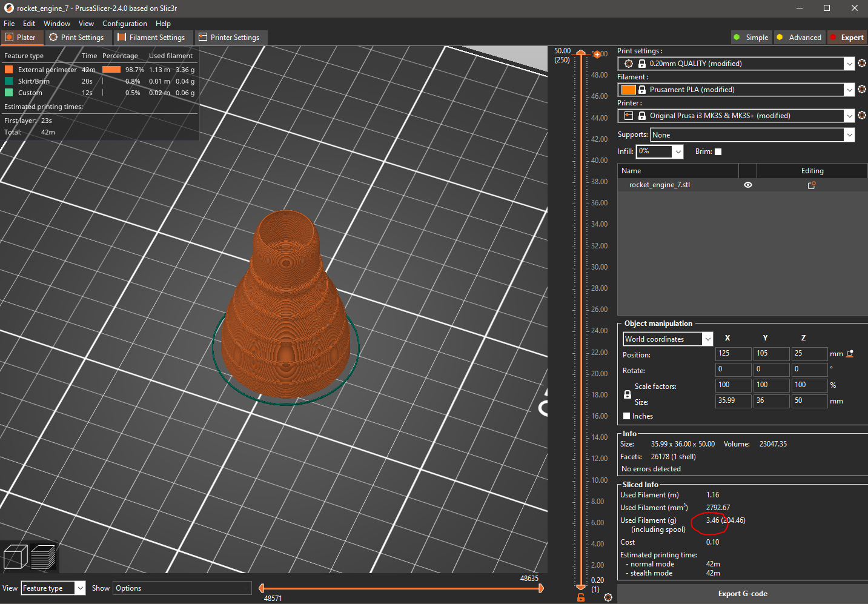This screenshot has height=604, width=868.
Task: Open print settings gear beside 0.20mm QUALITY
Action: 862,63
